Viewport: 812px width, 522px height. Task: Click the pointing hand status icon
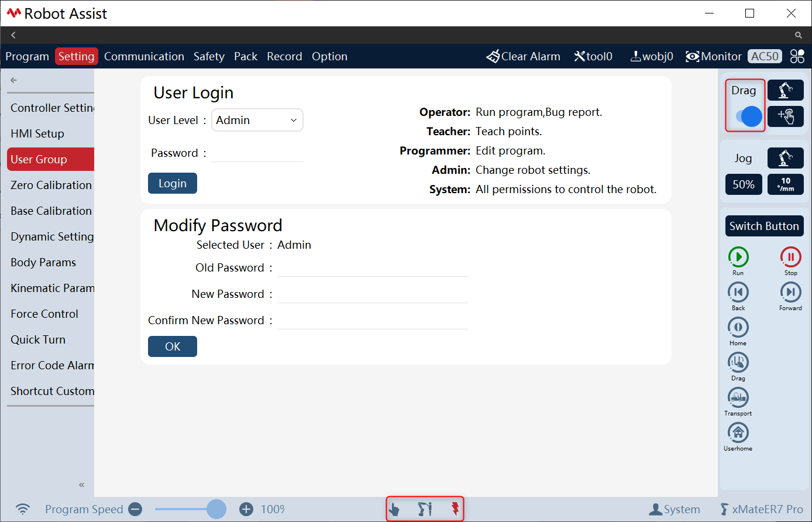click(394, 509)
